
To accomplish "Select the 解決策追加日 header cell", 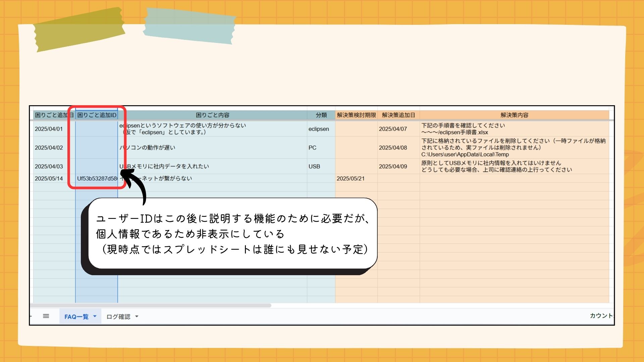I will (398, 115).
